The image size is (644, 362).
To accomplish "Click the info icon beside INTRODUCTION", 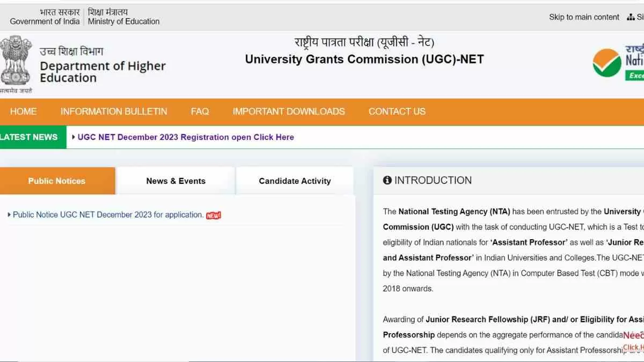I will tap(387, 181).
